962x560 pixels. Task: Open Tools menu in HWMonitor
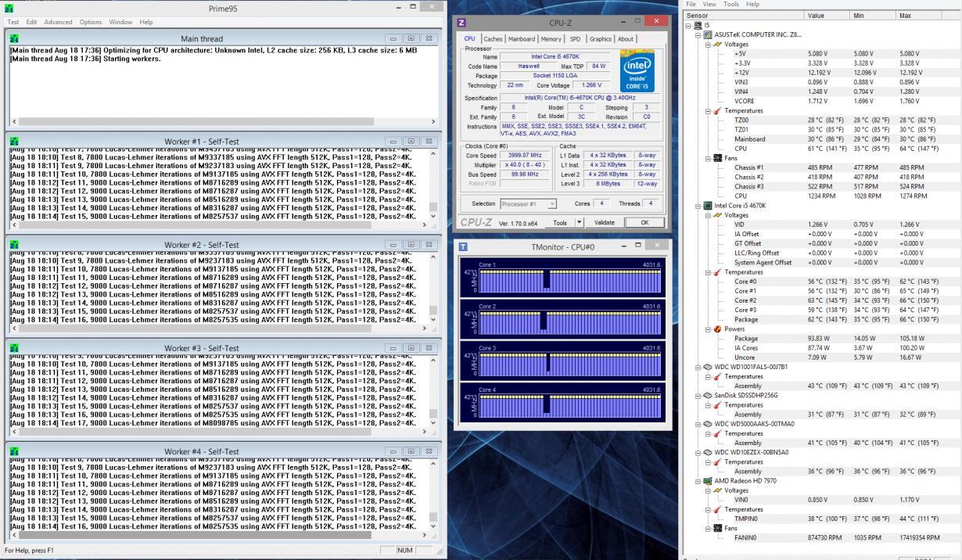tap(730, 4)
